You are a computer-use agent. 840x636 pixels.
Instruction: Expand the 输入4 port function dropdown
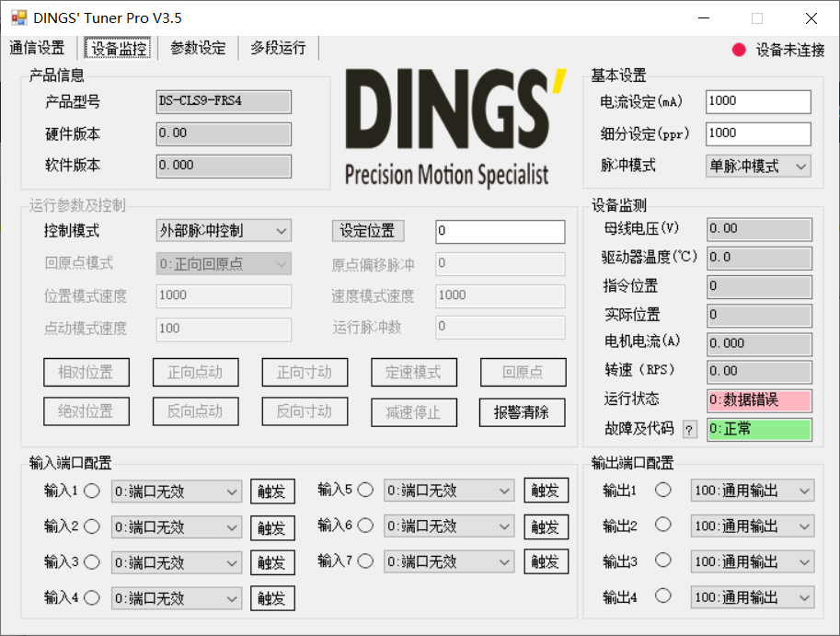(177, 598)
